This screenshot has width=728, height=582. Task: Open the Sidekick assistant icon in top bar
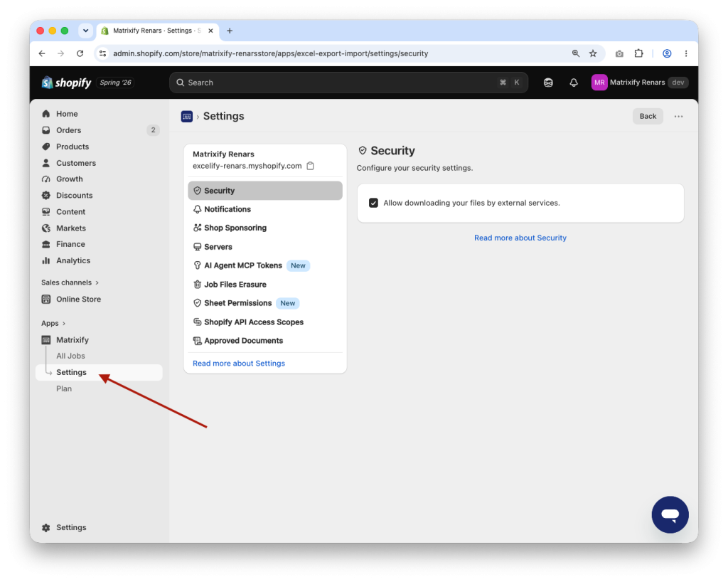pos(548,83)
